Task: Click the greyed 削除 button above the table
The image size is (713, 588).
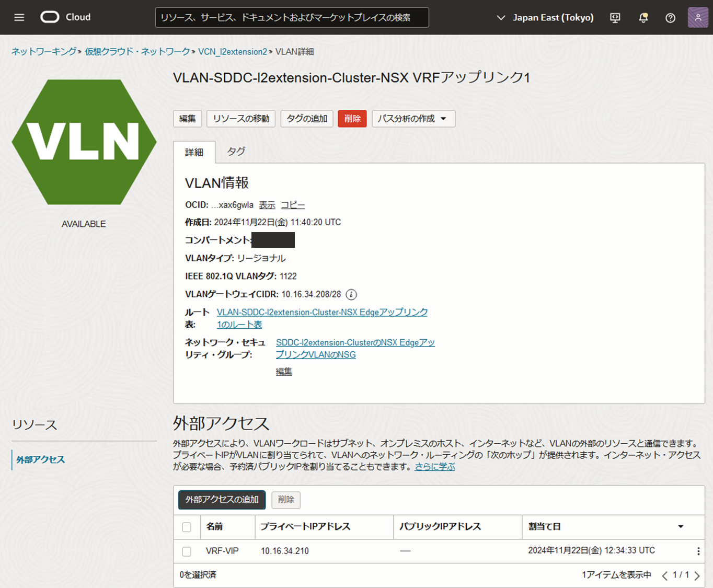Action: tap(286, 500)
